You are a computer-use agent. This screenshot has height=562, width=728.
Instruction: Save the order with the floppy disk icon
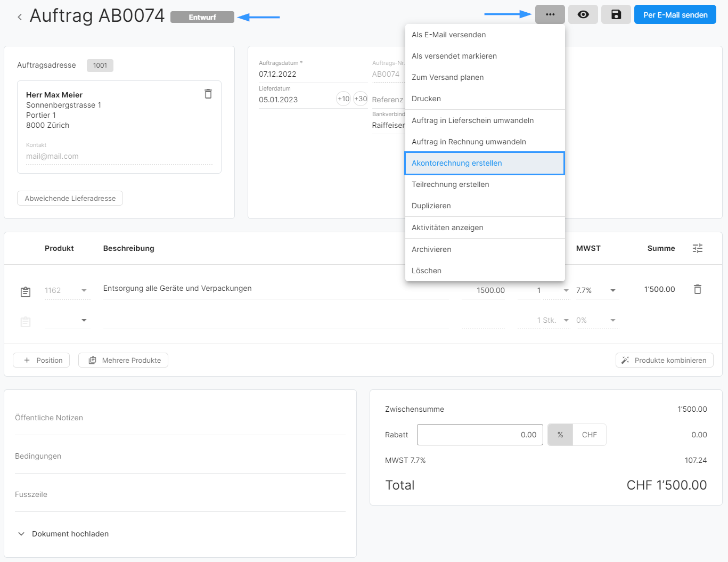[616, 14]
